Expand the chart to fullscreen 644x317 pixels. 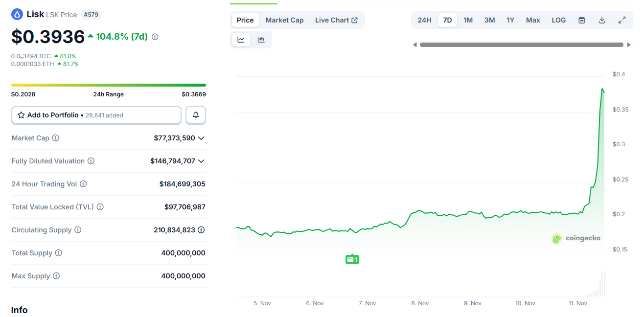click(x=622, y=20)
